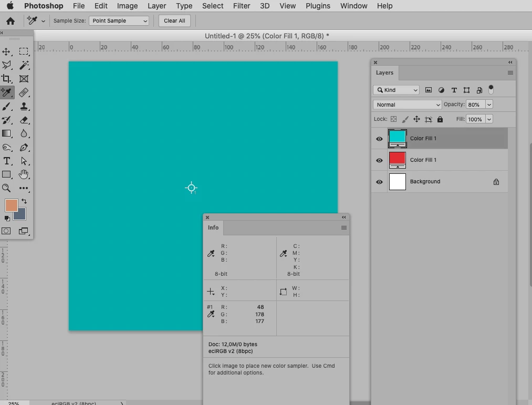The height and width of the screenshot is (405, 532).
Task: Click the Clear All button
Action: [x=174, y=20]
